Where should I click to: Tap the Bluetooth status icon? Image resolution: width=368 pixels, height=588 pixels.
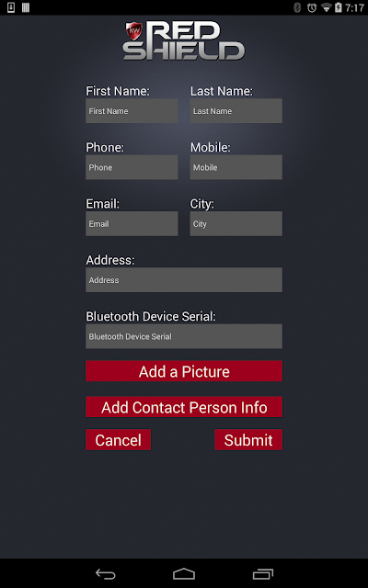tap(297, 7)
